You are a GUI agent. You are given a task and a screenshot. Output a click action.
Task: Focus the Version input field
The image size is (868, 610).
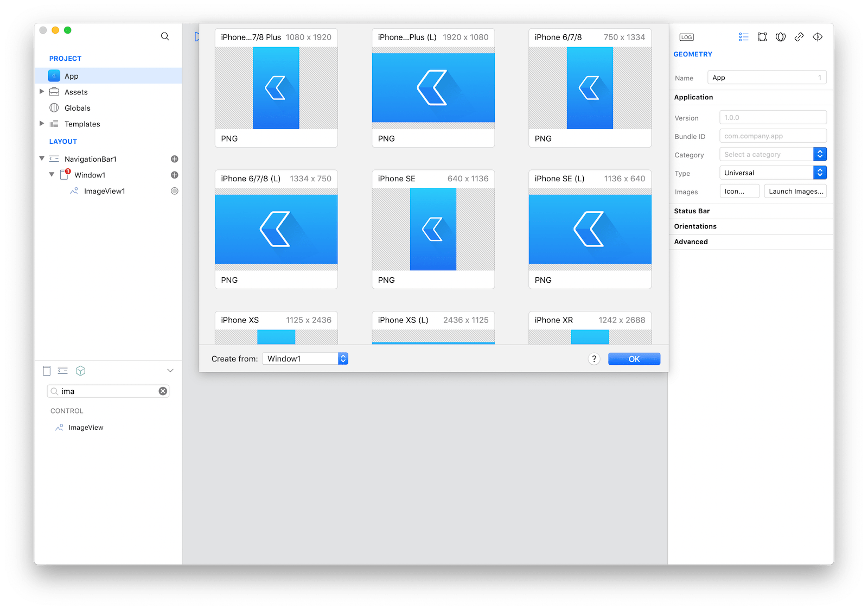point(773,117)
